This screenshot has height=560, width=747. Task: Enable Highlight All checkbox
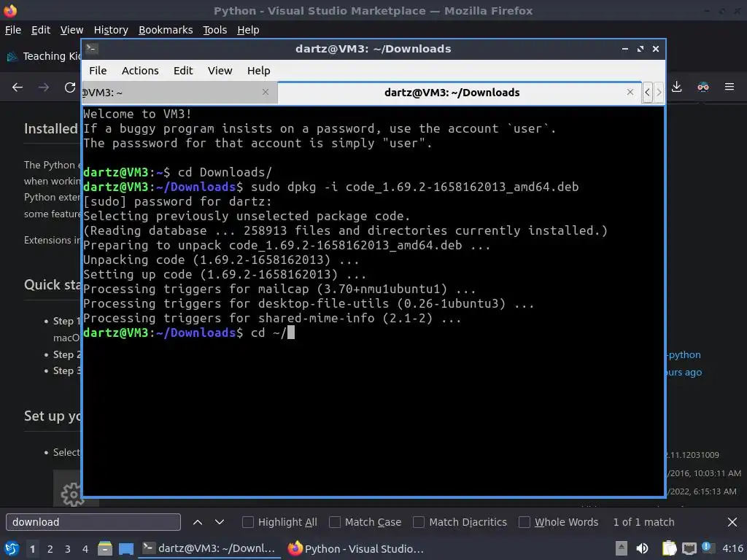click(x=248, y=522)
